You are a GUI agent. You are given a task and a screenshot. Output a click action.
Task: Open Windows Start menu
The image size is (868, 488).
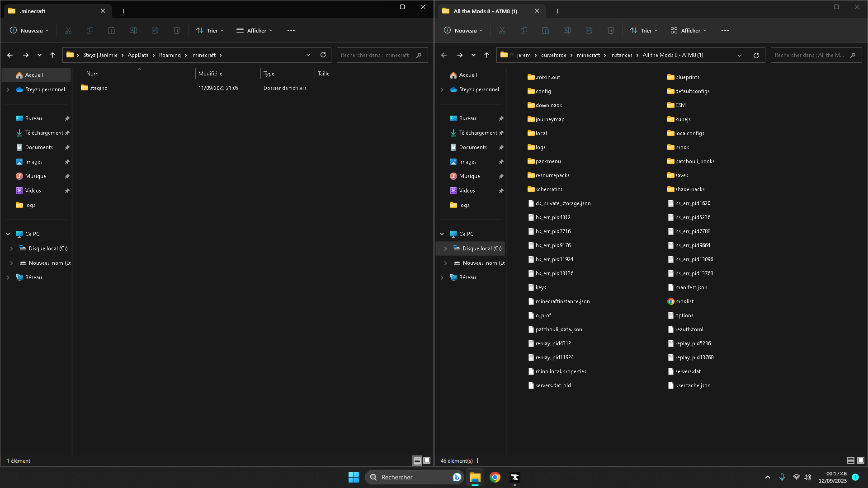tap(354, 477)
